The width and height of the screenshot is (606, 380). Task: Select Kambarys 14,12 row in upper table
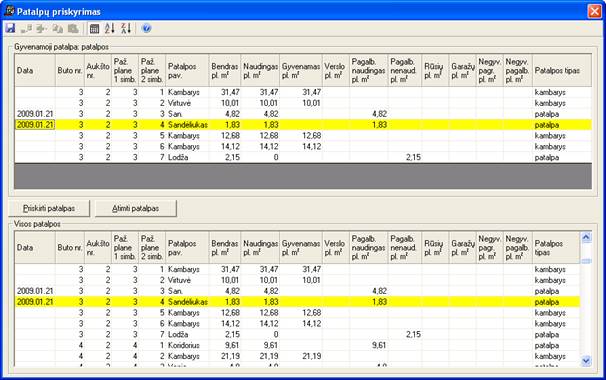(x=303, y=147)
